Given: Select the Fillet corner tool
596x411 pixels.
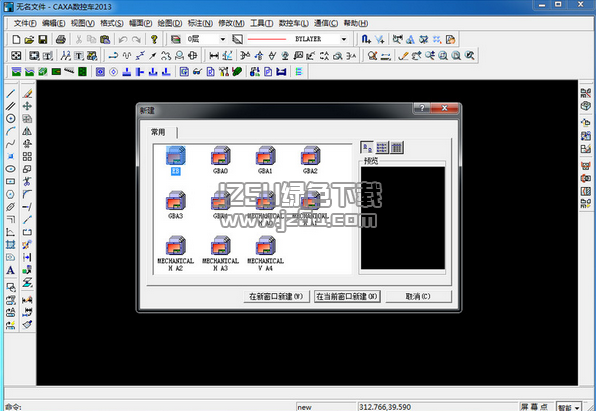Looking at the screenshot, I should click(x=27, y=194).
